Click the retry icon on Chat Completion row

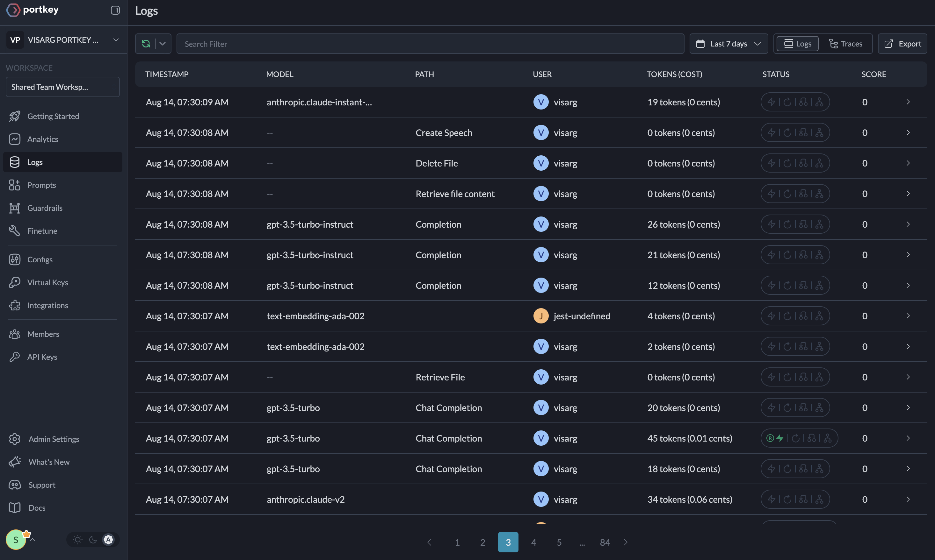(x=786, y=407)
